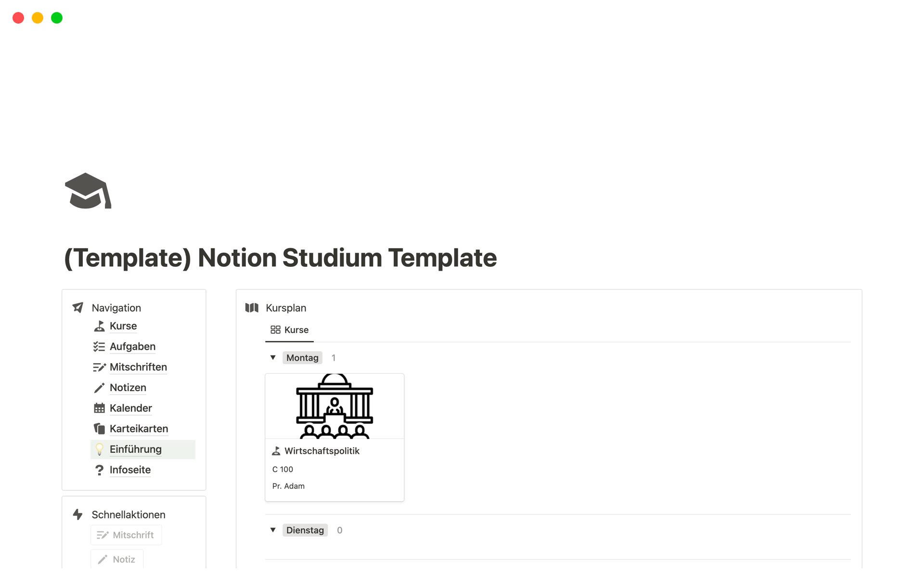The image size is (924, 578).
Task: Click the Aufgaben checklist icon
Action: 99,347
